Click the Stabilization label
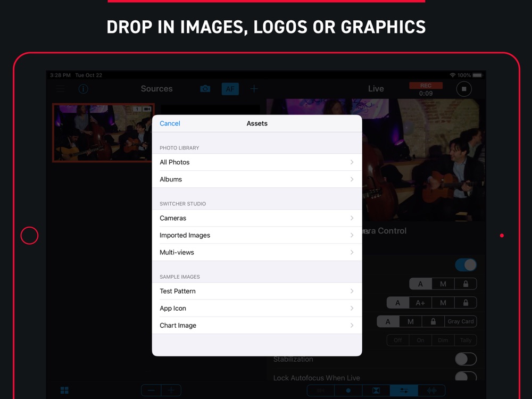This screenshot has width=532, height=399. click(293, 359)
